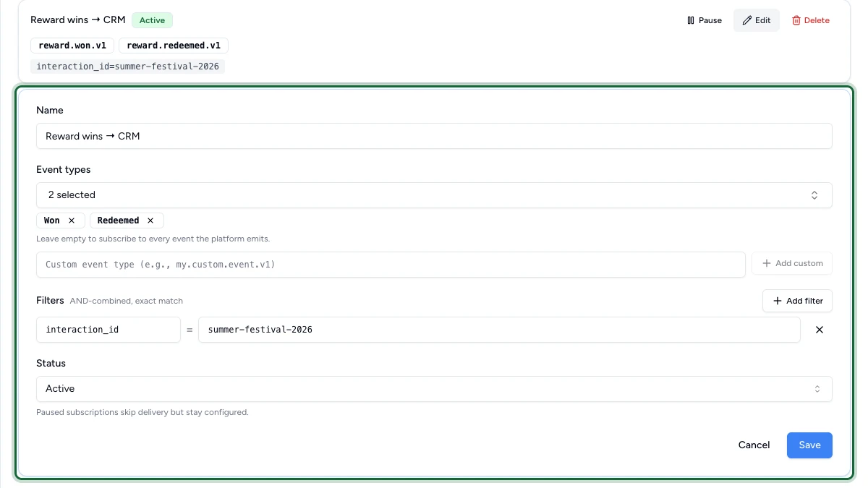Click the Edit button

[x=757, y=20]
